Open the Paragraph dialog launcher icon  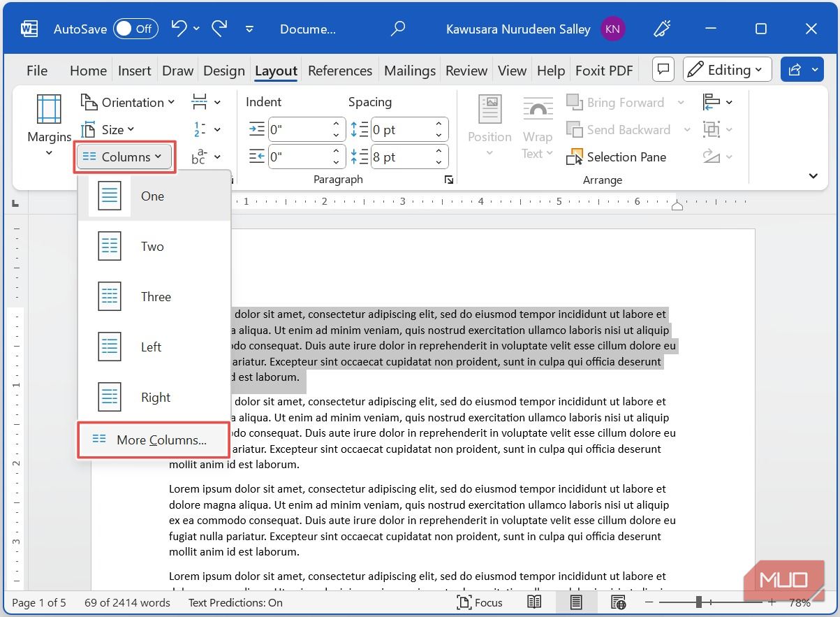pos(448,180)
